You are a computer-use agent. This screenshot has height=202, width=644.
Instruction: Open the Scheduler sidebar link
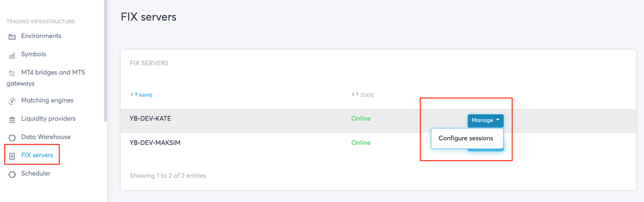tap(36, 173)
